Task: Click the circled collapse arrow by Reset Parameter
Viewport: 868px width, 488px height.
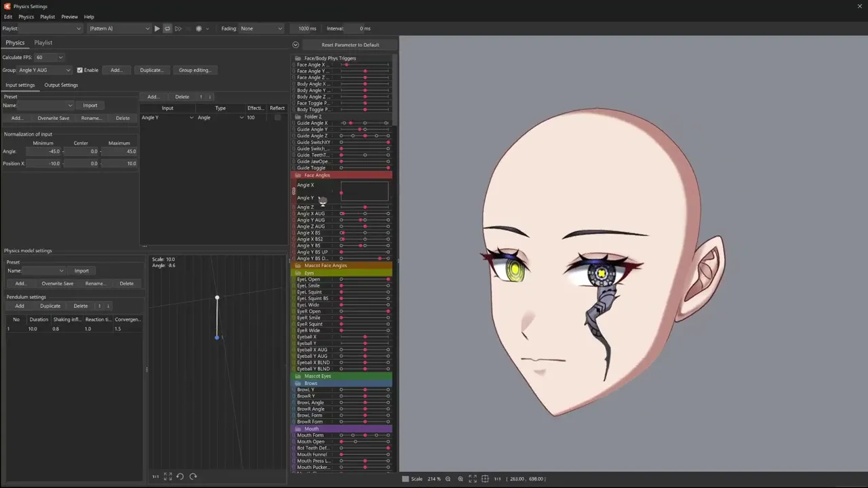Action: click(296, 45)
